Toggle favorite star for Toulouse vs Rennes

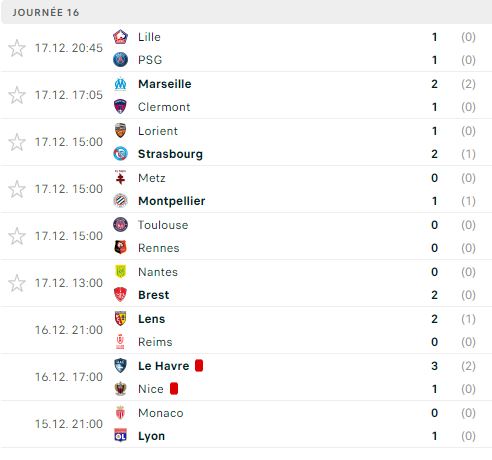17,236
